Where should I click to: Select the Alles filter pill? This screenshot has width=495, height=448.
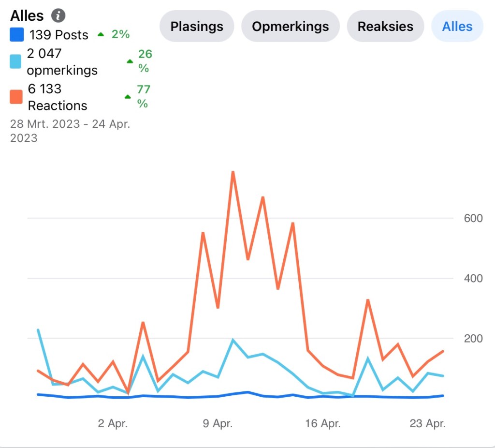click(x=457, y=26)
